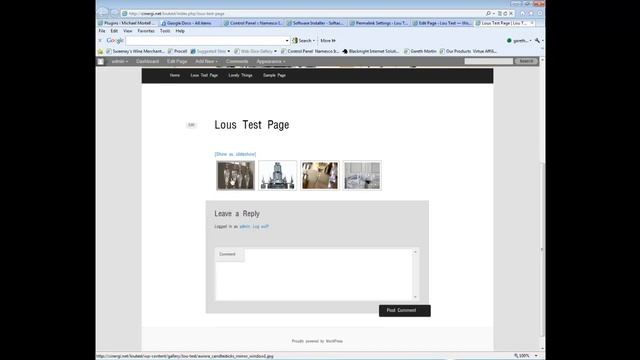Open the Our Products Virtue Affiliate bookmark

468,51
